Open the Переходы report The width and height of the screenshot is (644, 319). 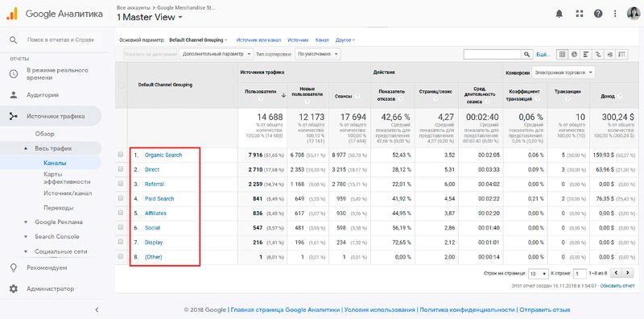pyautogui.click(x=59, y=208)
